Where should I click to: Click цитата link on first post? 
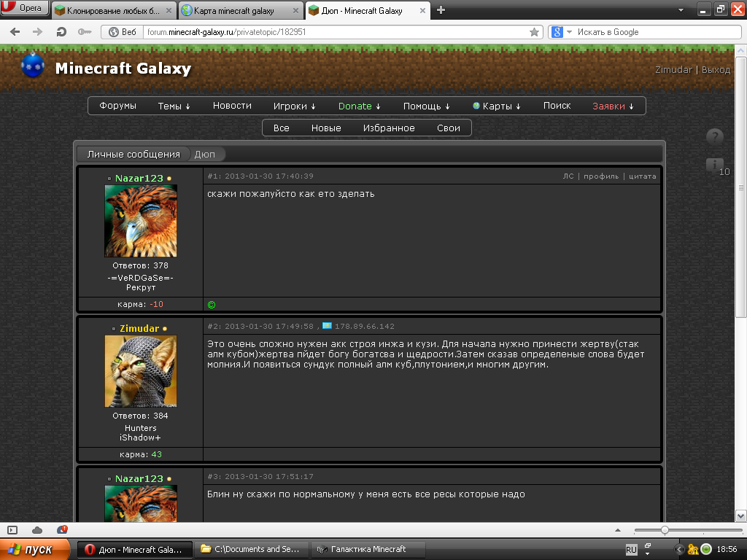tap(642, 176)
